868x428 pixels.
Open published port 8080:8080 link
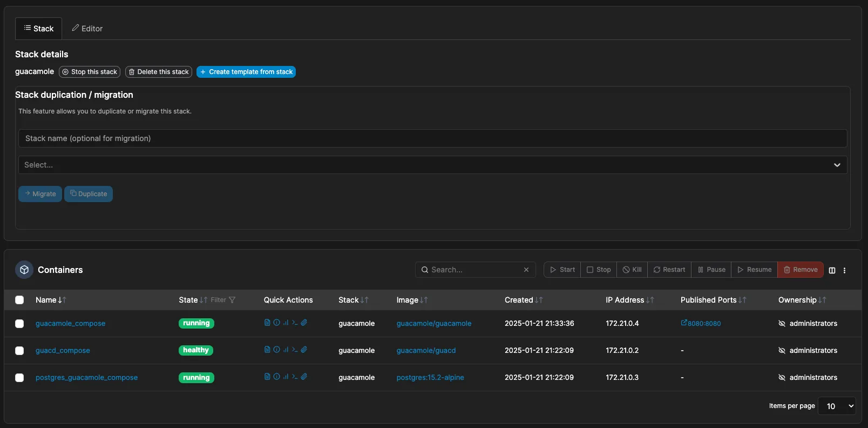point(701,324)
